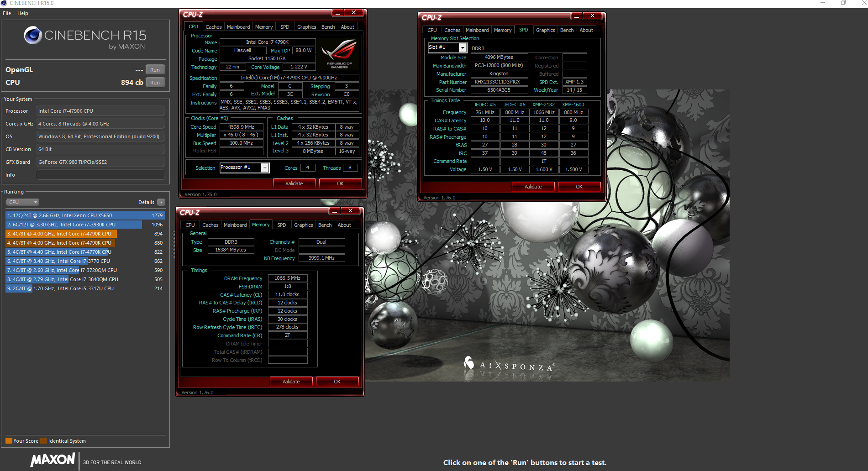
Task: Switch to Memory tab in the SPD CPU-Z window
Action: click(x=503, y=30)
